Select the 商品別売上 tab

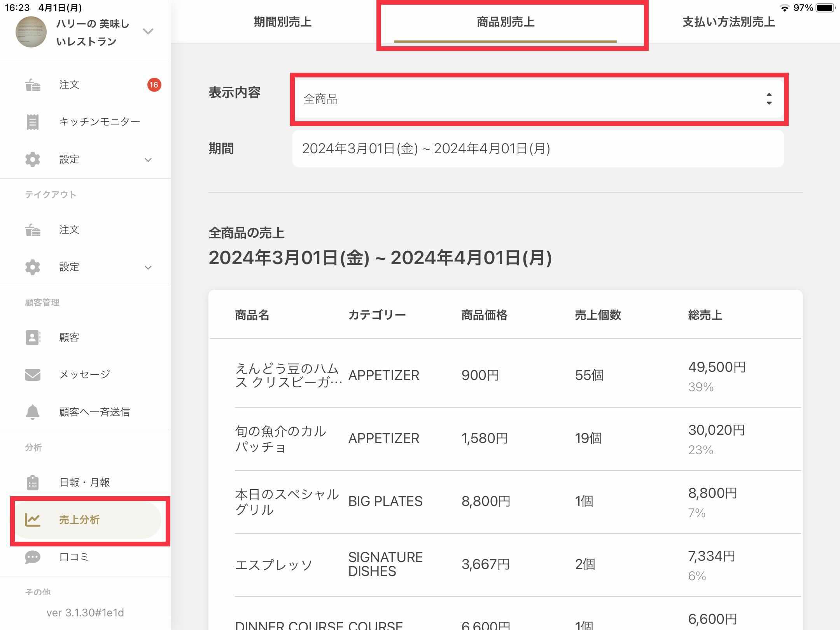pyautogui.click(x=506, y=22)
